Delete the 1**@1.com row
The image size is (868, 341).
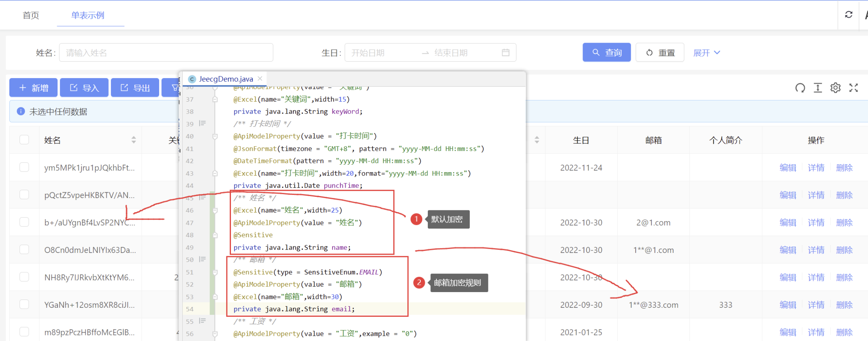click(844, 250)
